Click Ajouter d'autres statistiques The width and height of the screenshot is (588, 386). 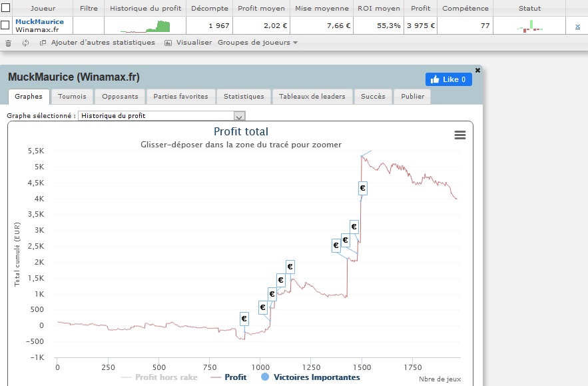103,43
